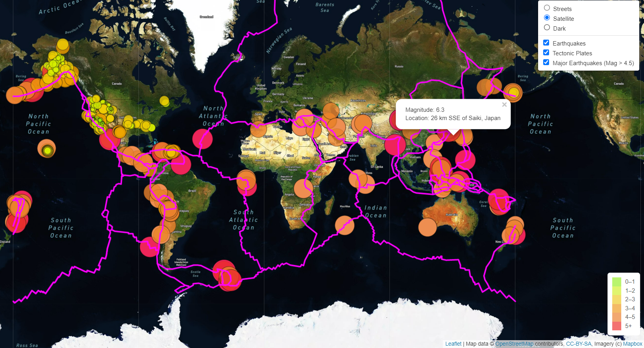Click the red marker over Bangladesh area

[x=395, y=145]
